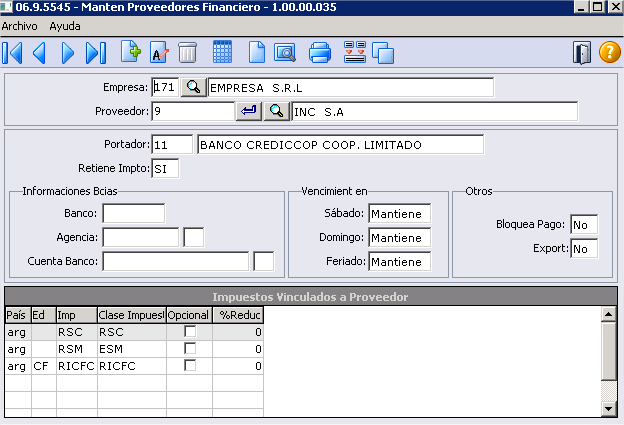Click the Sábado Mantiene field
This screenshot has width=624, height=425.
click(x=400, y=214)
